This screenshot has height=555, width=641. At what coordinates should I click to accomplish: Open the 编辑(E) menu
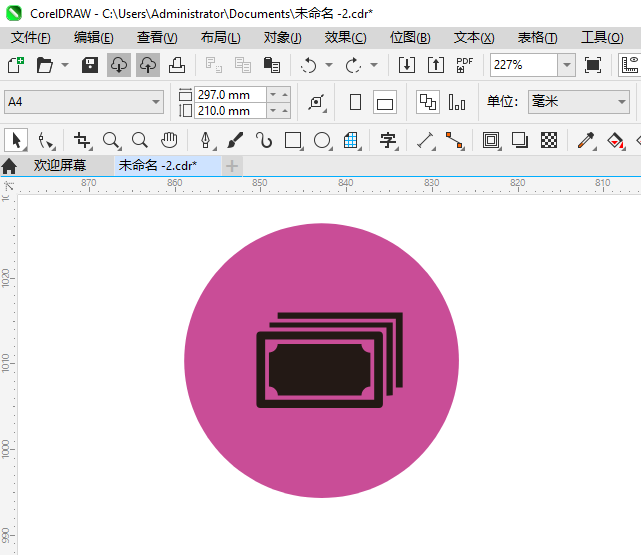pos(94,38)
